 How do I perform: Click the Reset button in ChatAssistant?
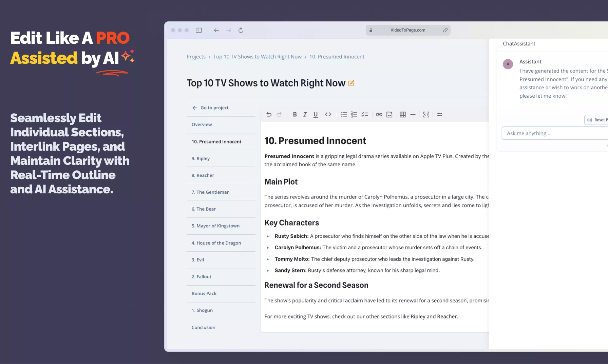[x=597, y=120]
